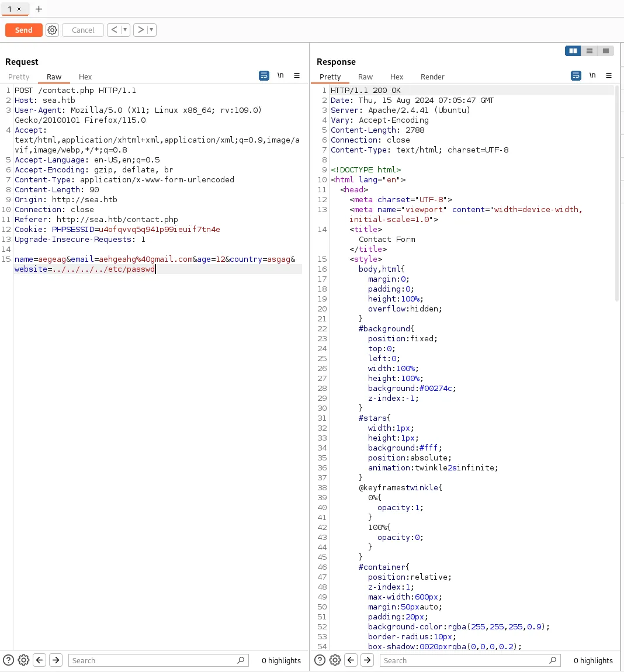Click the 'Referer' header line
Viewport: 624px width, 672px height.
tap(96, 220)
